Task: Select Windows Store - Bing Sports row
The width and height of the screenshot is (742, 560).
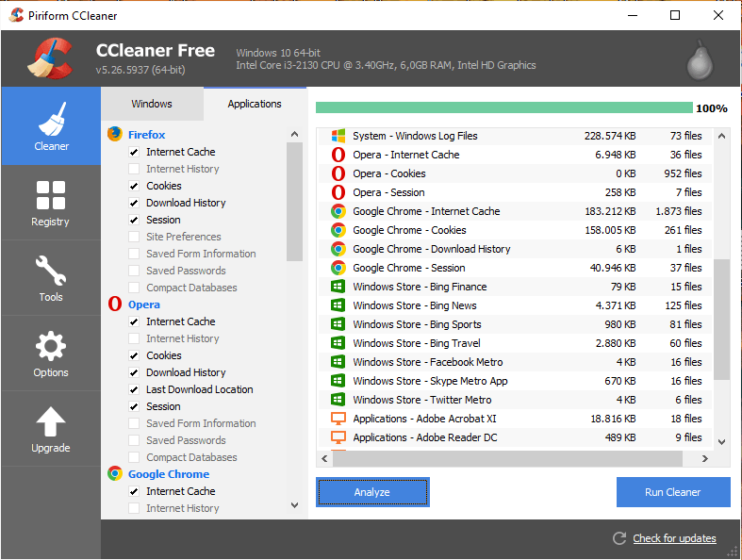Action: pyautogui.click(x=515, y=324)
